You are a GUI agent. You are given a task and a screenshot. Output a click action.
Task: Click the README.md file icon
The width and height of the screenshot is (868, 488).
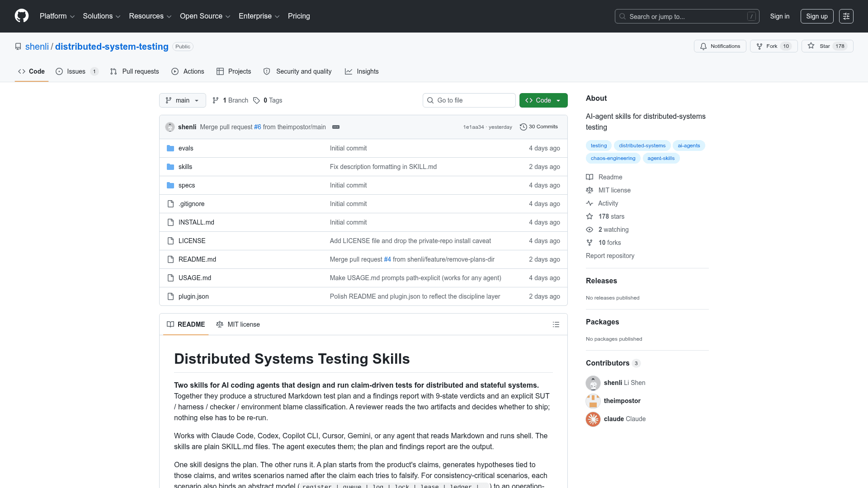point(170,259)
